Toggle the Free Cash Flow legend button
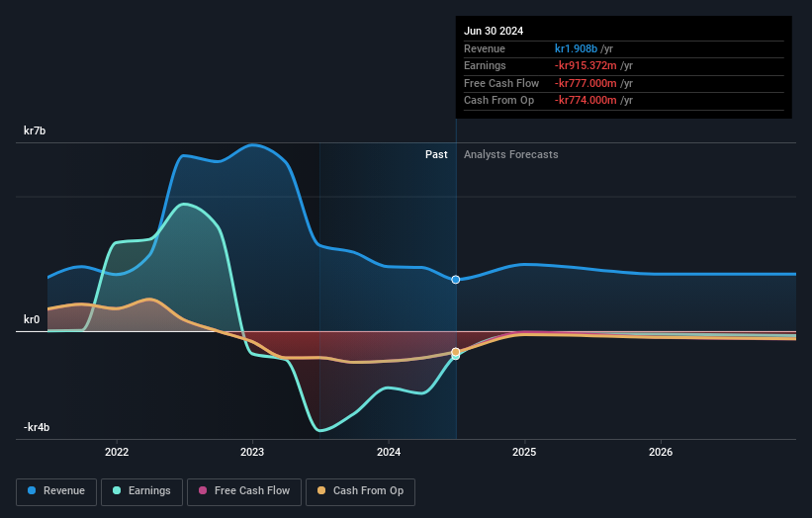This screenshot has width=812, height=518. [x=244, y=491]
